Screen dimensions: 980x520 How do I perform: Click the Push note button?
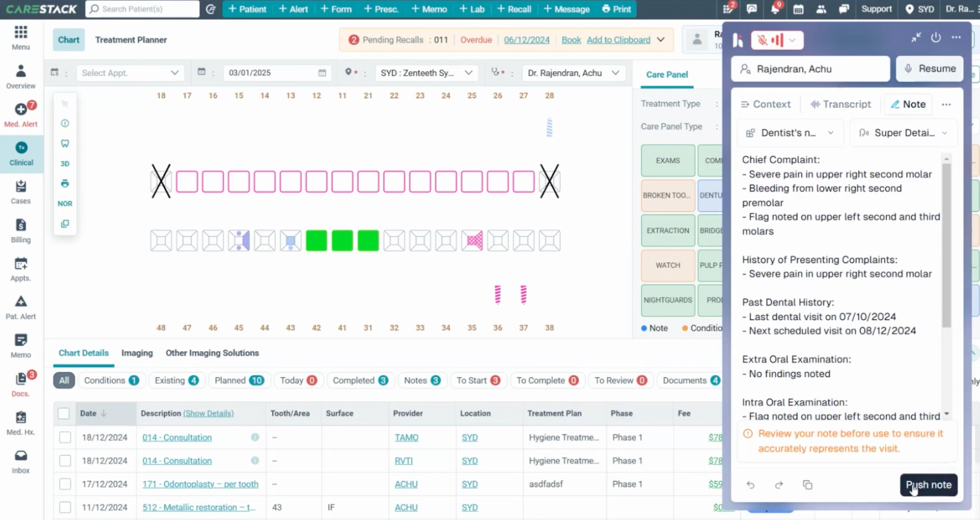(929, 485)
